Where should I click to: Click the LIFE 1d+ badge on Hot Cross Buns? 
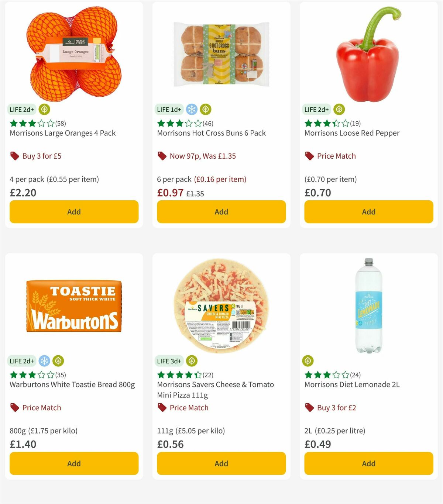point(169,109)
